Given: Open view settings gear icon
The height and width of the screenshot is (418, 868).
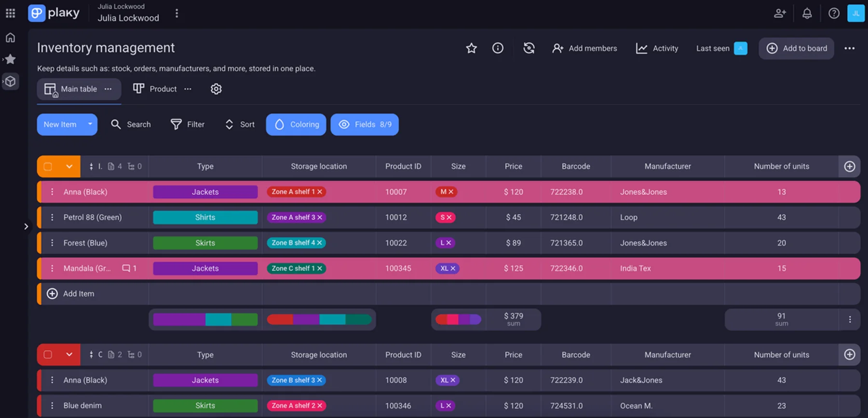Looking at the screenshot, I should tap(216, 89).
